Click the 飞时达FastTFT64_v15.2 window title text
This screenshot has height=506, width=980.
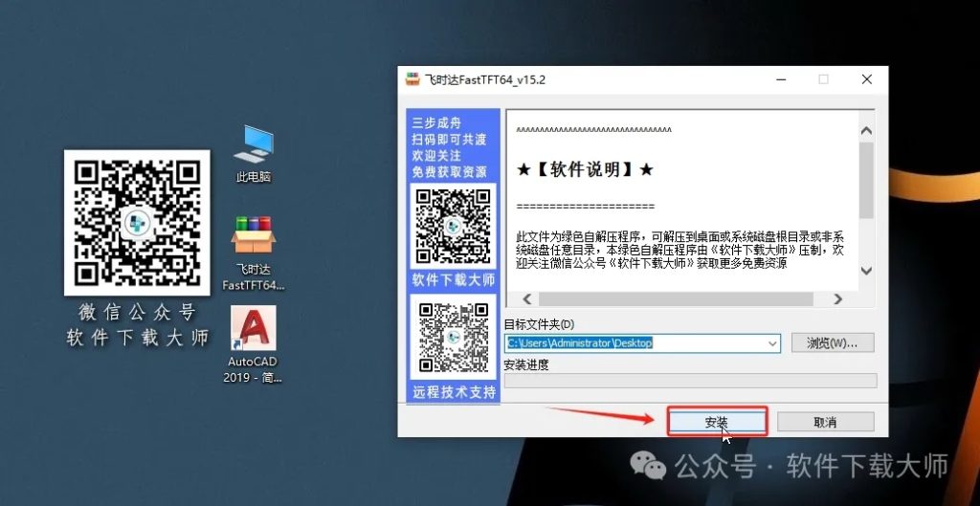point(485,80)
